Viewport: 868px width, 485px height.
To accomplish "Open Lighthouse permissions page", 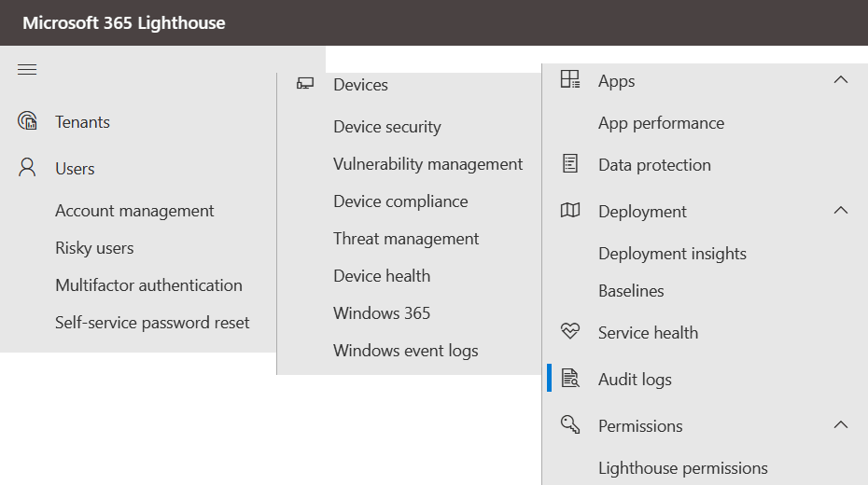I will pos(682,468).
